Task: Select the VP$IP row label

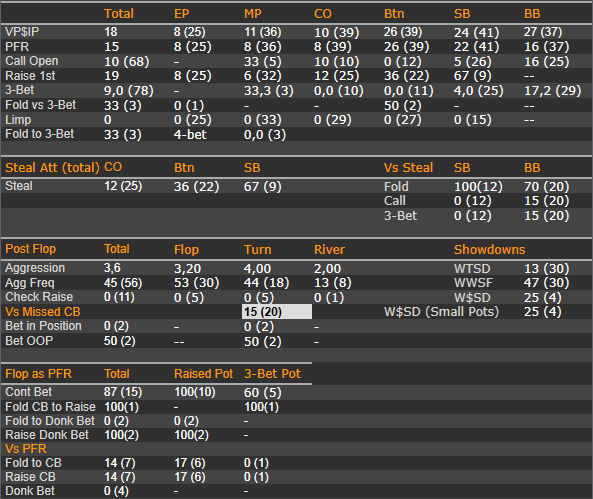Action: click(x=22, y=32)
